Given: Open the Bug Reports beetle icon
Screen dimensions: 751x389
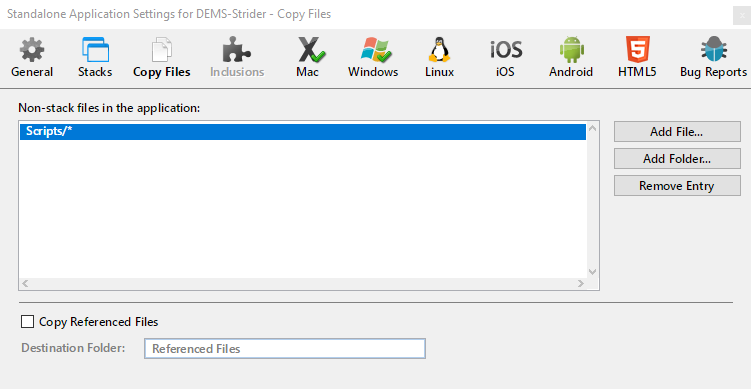Looking at the screenshot, I should click(714, 50).
